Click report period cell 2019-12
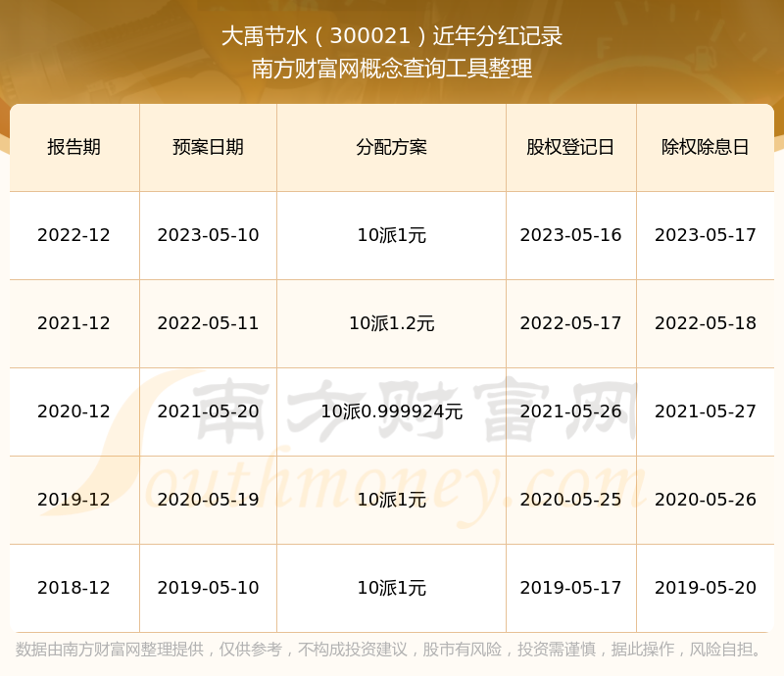The image size is (784, 676). pos(74,499)
